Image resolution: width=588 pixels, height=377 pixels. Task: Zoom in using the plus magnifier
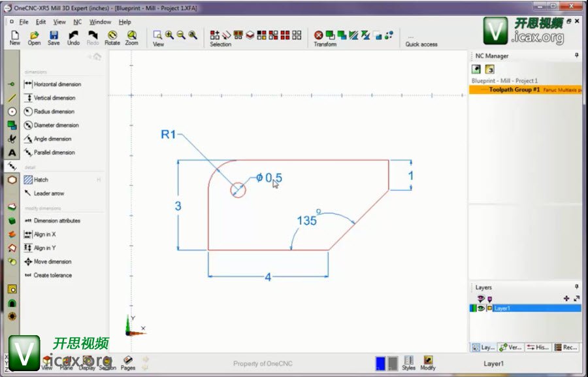[169, 35]
